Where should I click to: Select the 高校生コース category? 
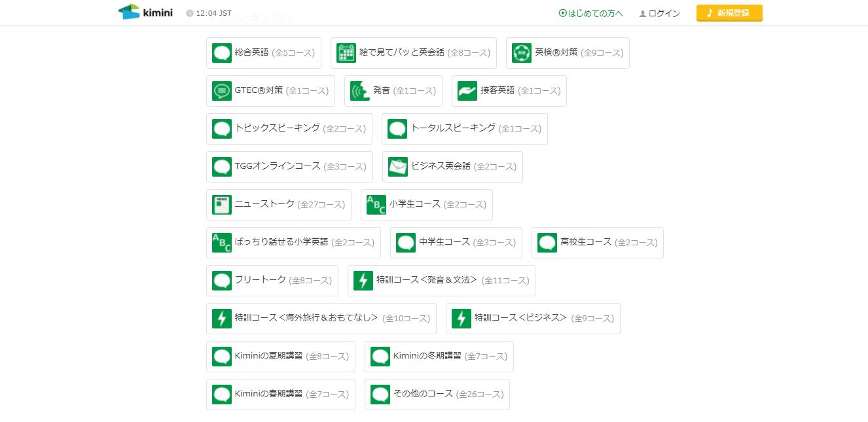click(598, 243)
